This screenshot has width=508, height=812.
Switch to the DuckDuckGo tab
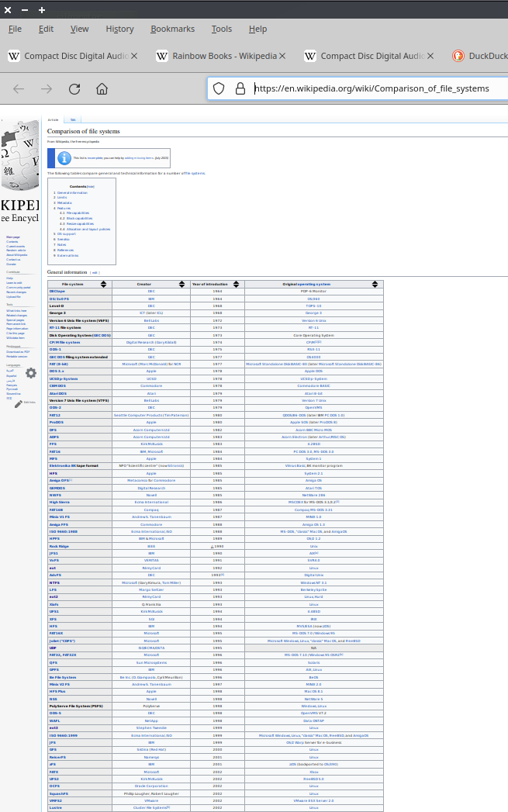click(x=477, y=56)
